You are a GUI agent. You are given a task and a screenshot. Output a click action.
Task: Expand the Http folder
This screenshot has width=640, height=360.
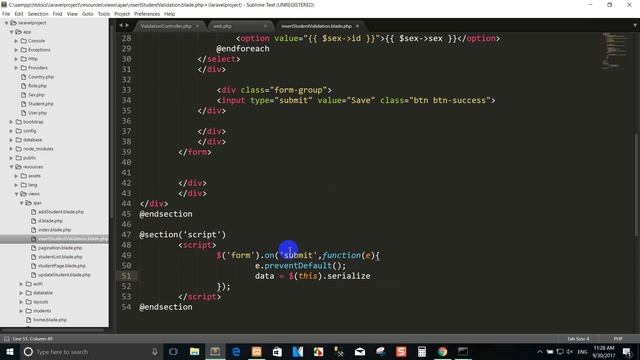(x=16, y=59)
